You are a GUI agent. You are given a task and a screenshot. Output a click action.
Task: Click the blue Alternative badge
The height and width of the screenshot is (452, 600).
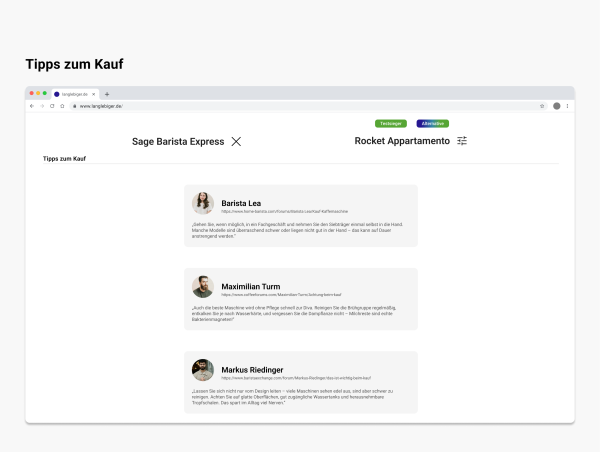coord(433,123)
